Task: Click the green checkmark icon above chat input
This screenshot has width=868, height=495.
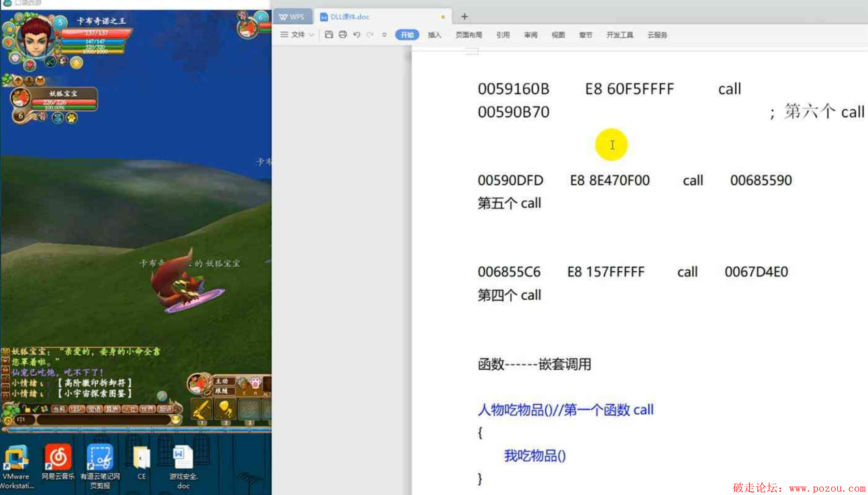Action: pyautogui.click(x=36, y=408)
